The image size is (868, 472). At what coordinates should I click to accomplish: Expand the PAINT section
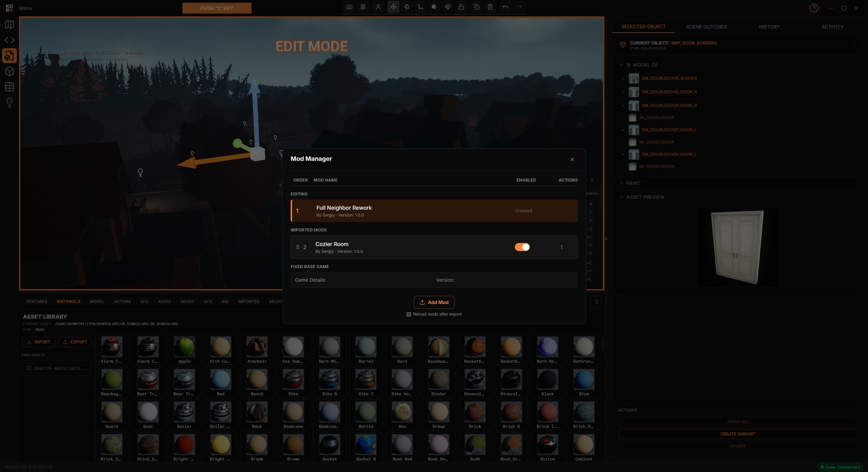621,183
